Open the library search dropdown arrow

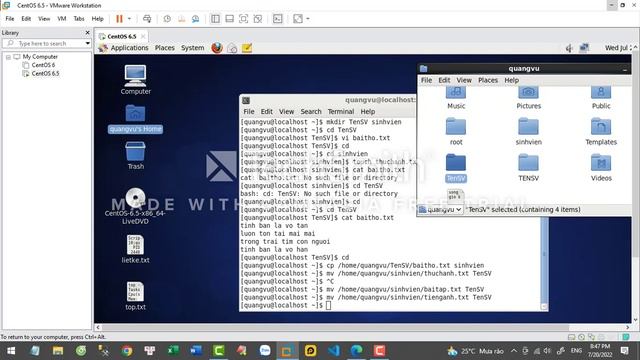(x=87, y=43)
